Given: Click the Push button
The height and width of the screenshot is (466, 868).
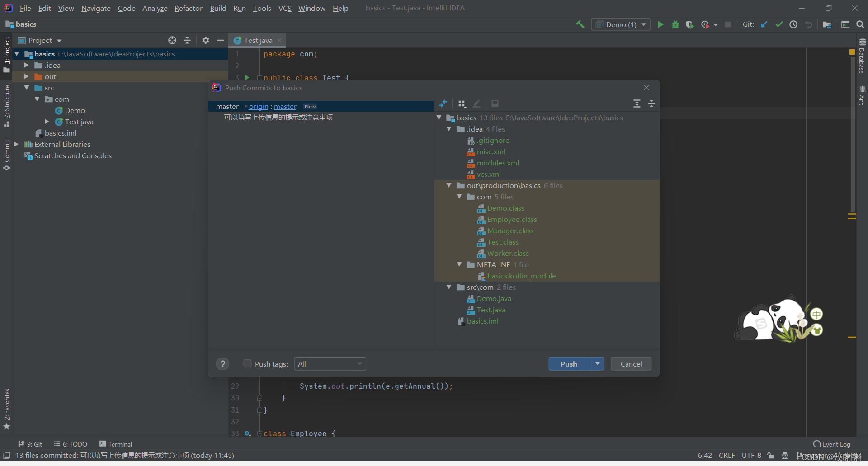Looking at the screenshot, I should tap(569, 364).
